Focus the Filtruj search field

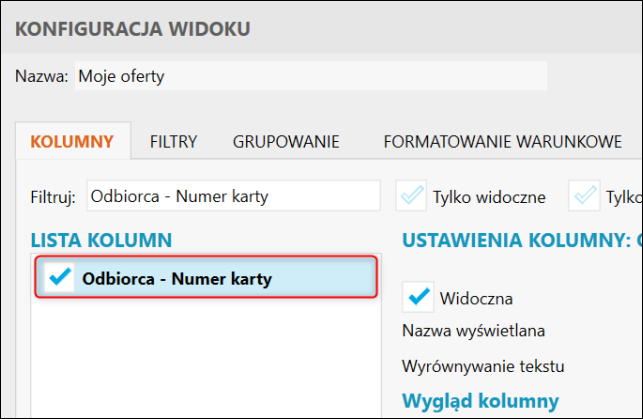click(x=233, y=196)
